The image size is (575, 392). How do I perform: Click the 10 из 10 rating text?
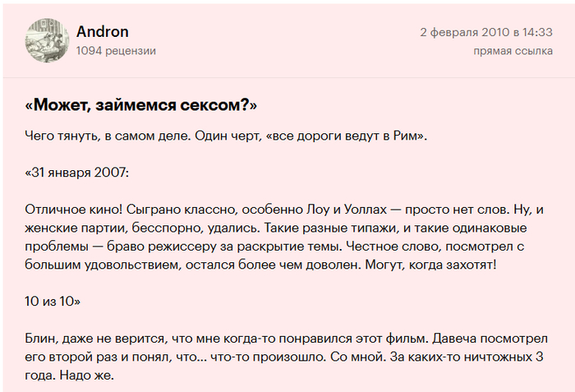coord(53,301)
